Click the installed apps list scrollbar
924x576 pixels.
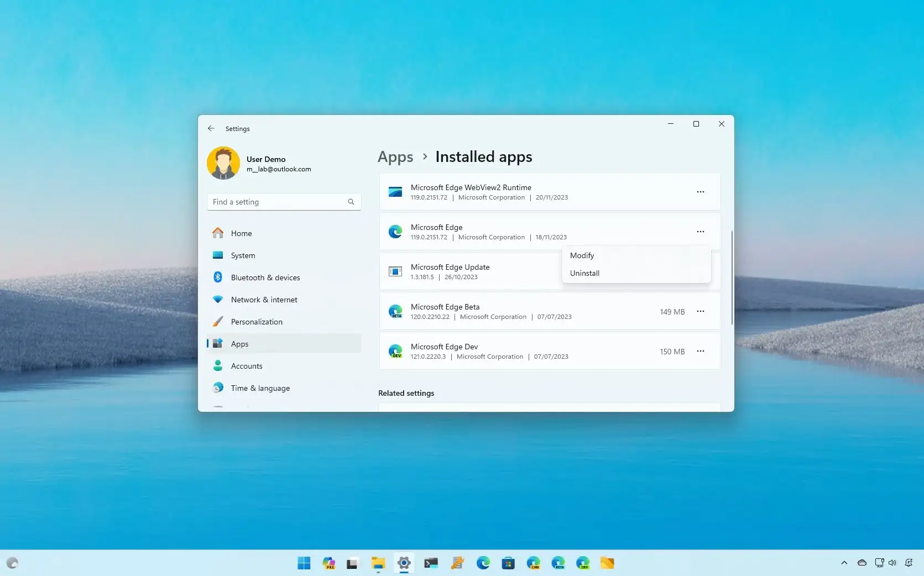click(732, 277)
